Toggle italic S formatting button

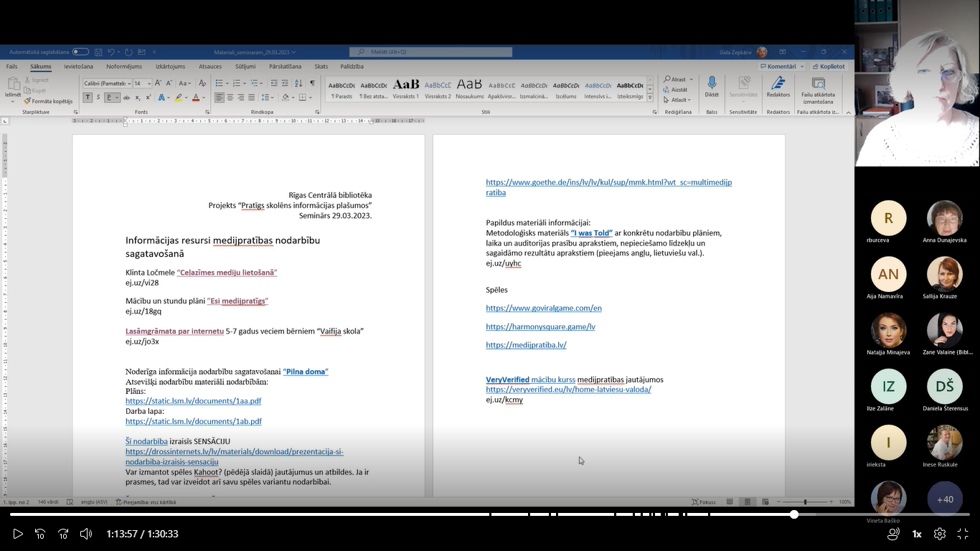[x=98, y=98]
